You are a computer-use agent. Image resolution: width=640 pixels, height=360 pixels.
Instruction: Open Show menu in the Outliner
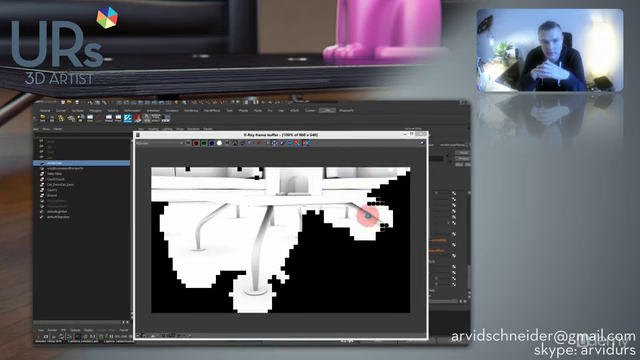(46, 129)
